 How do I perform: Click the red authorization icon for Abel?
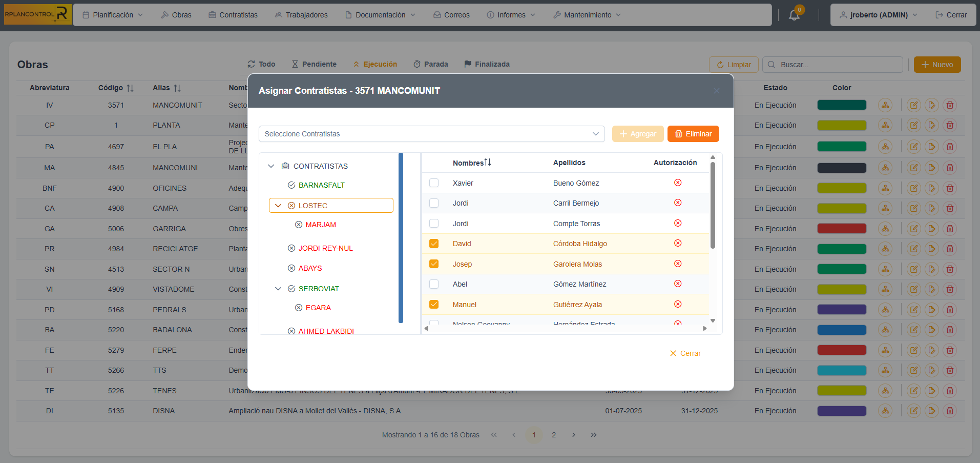678,284
